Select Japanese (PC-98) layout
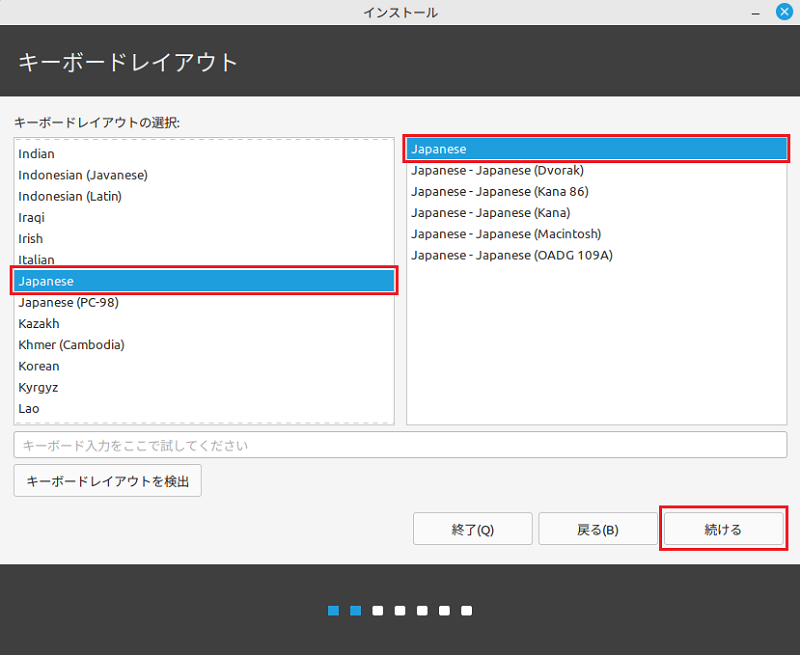Image resolution: width=800 pixels, height=655 pixels. [204, 303]
